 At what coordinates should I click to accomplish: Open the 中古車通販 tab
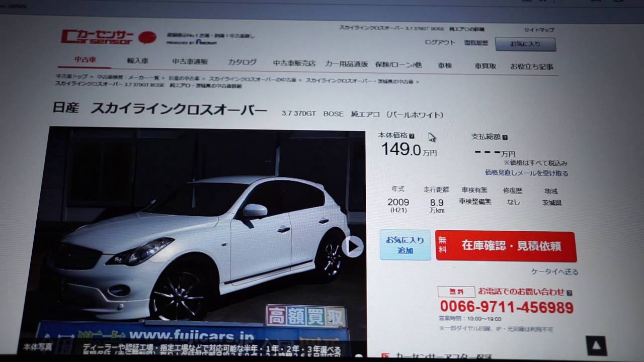tap(190, 61)
